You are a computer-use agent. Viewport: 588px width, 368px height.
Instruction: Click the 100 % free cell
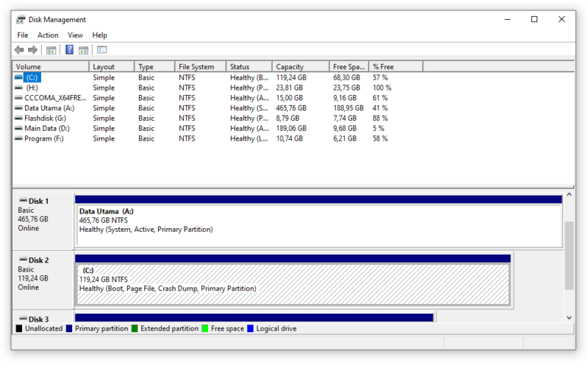pos(381,88)
